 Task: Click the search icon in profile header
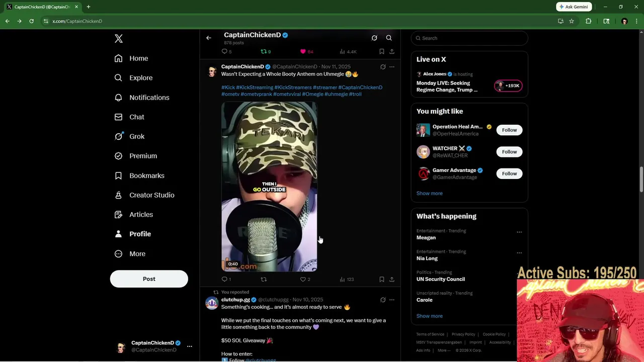pos(389,38)
